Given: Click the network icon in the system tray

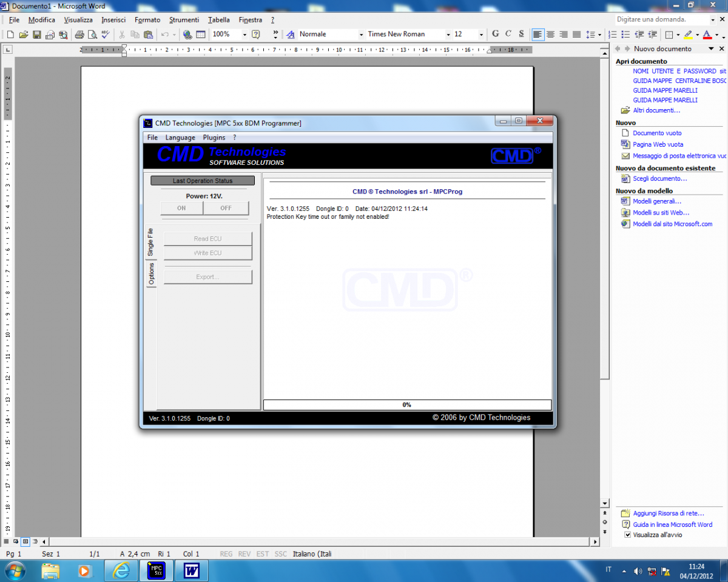Looking at the screenshot, I should click(652, 571).
